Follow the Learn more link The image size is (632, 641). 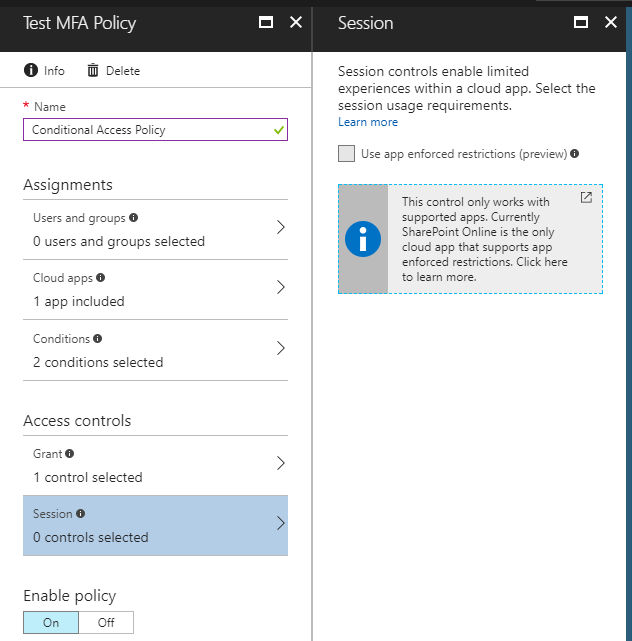pyautogui.click(x=368, y=122)
